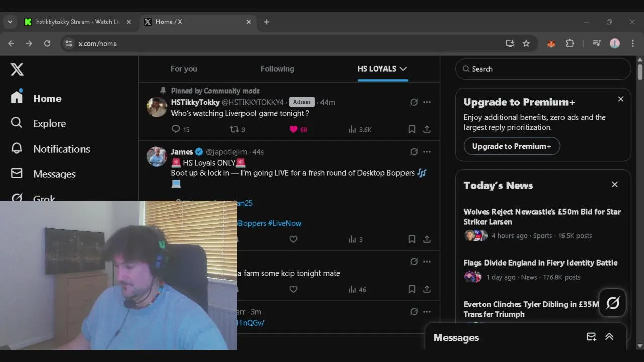Screen dimensions: 644x362
Task: Click the HSTikkyTokky display name
Action: pos(195,102)
